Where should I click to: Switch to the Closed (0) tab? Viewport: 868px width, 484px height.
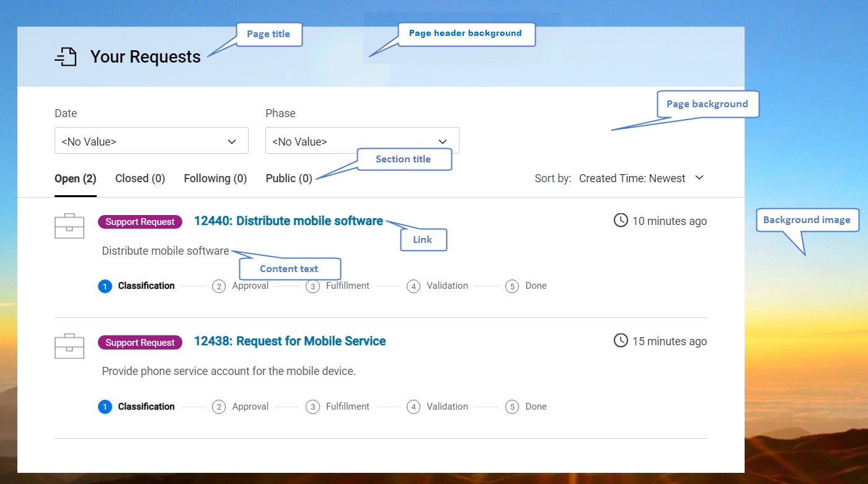click(139, 178)
